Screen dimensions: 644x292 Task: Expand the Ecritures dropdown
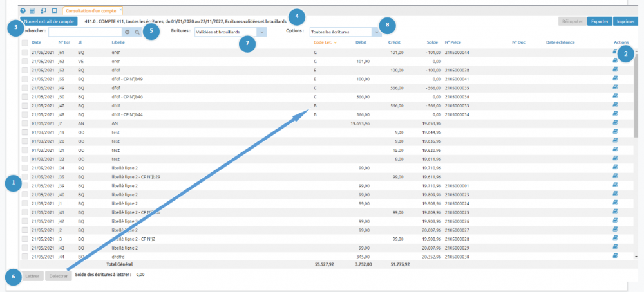click(261, 32)
